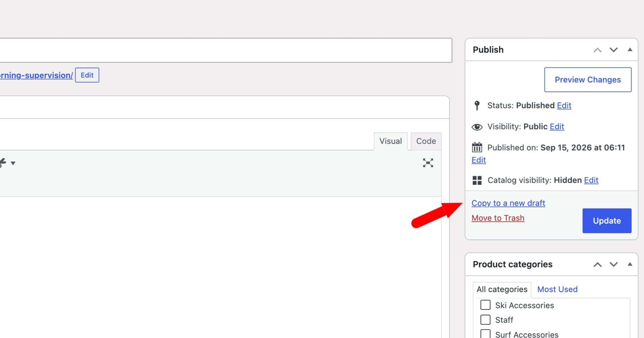Click the catalog visibility grid icon

pyautogui.click(x=477, y=180)
